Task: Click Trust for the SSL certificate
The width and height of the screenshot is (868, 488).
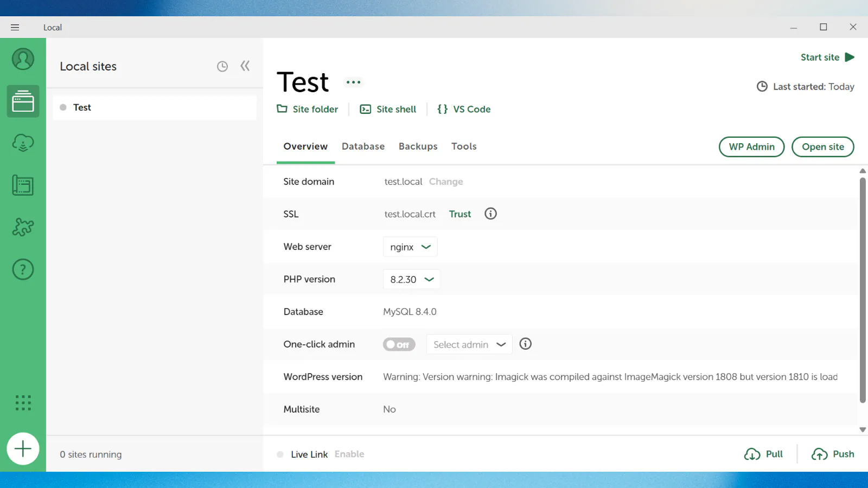Action: coord(460,214)
